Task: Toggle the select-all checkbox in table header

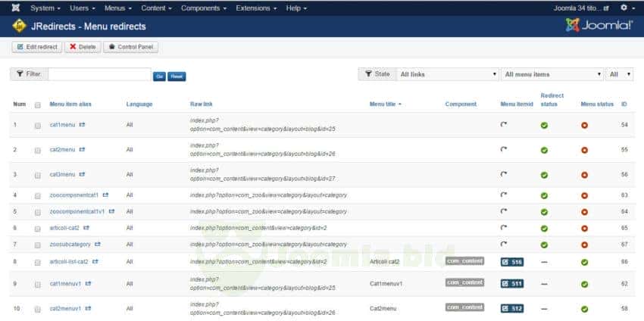Action: [38, 105]
